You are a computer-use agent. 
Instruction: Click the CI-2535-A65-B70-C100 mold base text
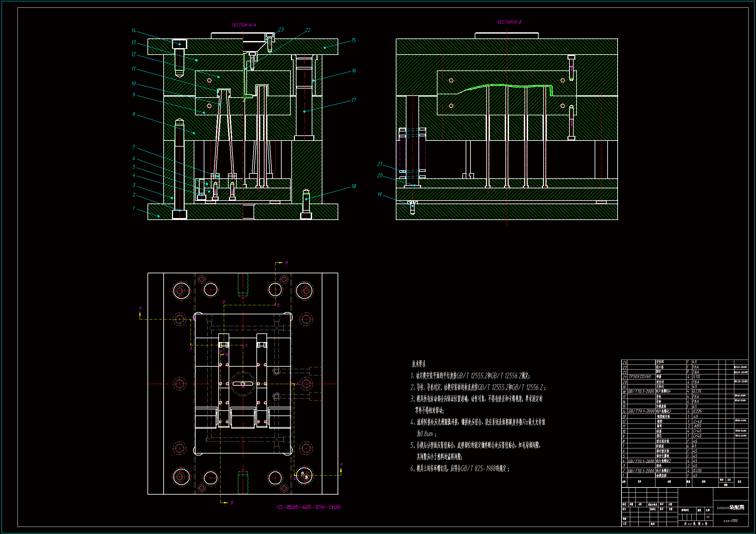click(308, 507)
